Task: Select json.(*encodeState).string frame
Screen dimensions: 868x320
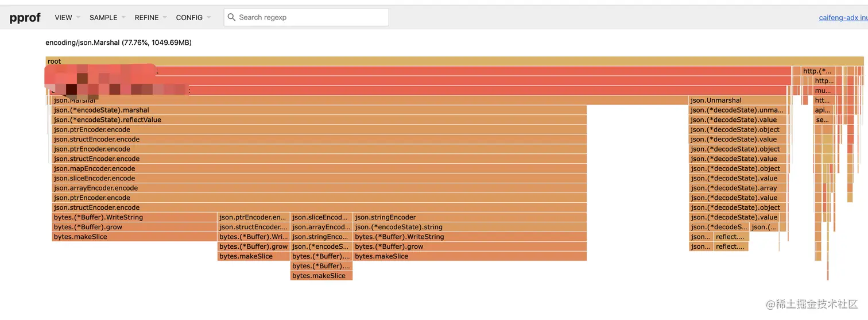Action: (x=470, y=228)
